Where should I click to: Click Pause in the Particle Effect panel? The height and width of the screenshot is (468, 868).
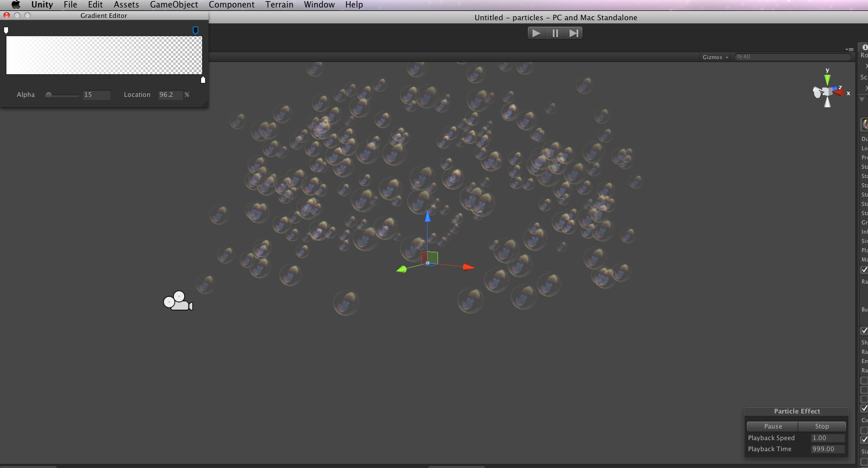click(772, 426)
